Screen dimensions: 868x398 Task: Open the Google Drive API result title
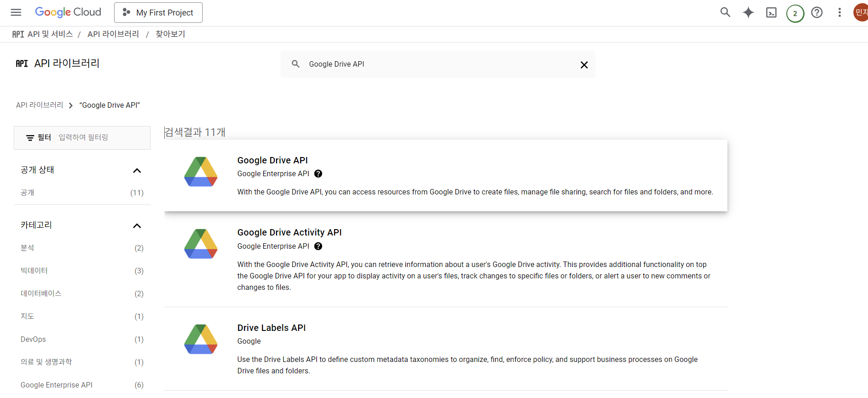272,160
